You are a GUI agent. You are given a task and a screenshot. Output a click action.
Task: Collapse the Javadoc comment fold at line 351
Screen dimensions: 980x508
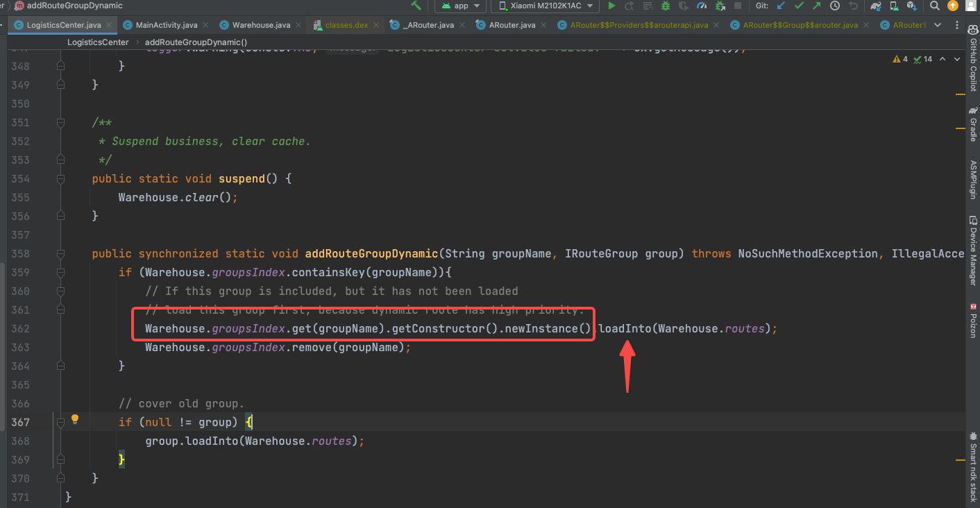60,122
